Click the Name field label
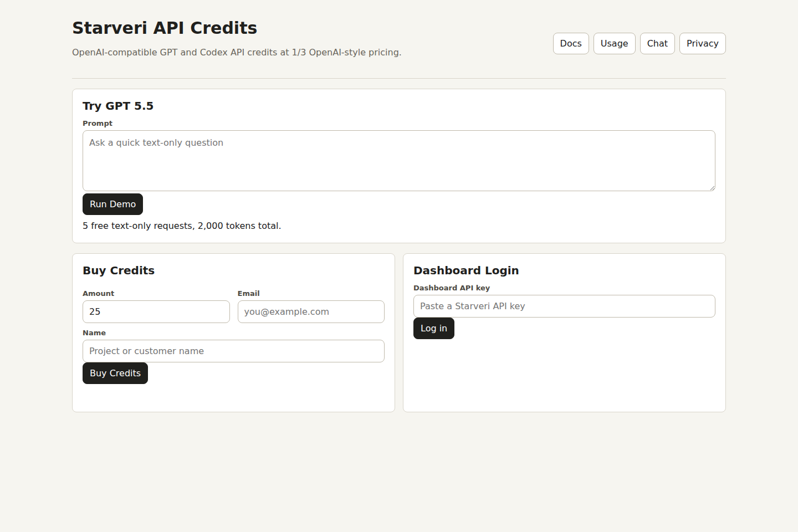798x532 pixels. point(94,332)
